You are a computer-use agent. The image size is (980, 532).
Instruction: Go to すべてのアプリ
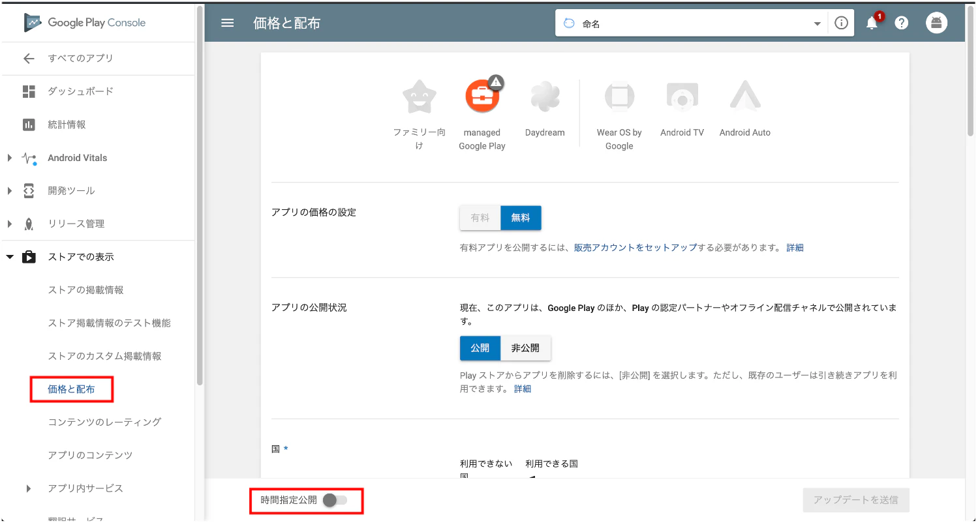coord(80,59)
